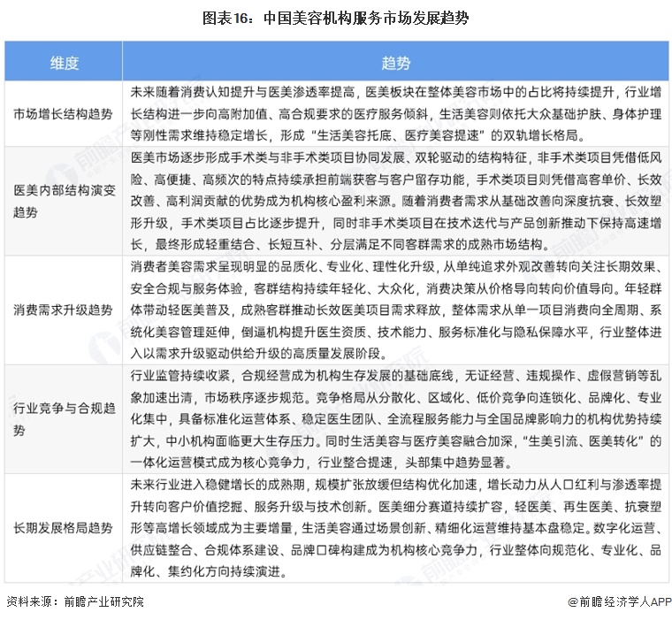Click the '长期发展格局趋势' row label
Viewport: 672px width, 620px height.
63,528
